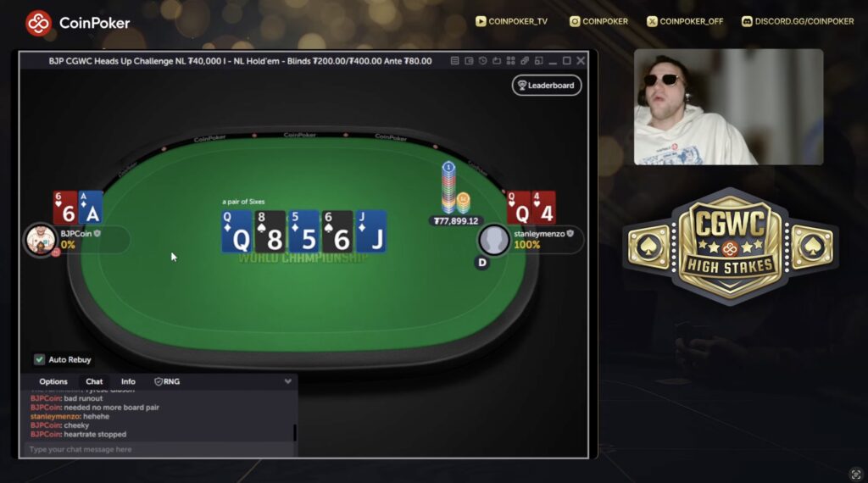Open the hand history clock icon
868x483 pixels.
482,60
